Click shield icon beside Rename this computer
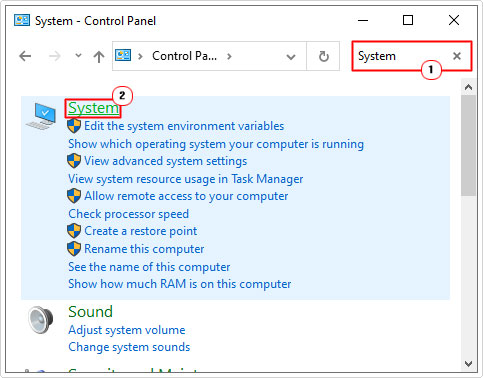 [x=74, y=249]
